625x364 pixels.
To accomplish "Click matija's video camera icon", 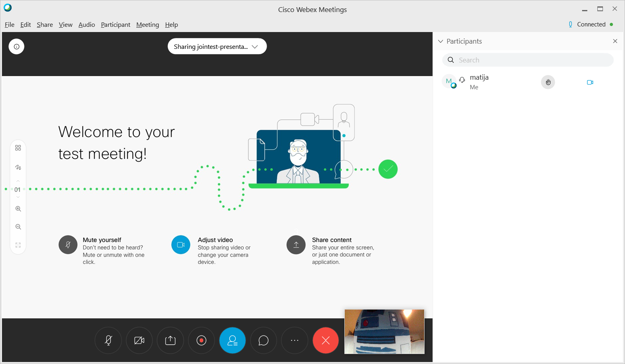I will [590, 82].
